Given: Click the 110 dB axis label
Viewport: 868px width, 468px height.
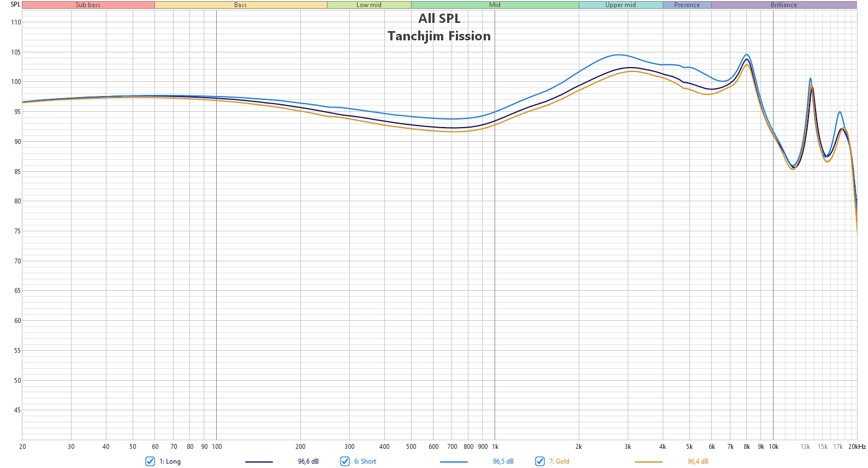Looking at the screenshot, I should pyautogui.click(x=16, y=22).
